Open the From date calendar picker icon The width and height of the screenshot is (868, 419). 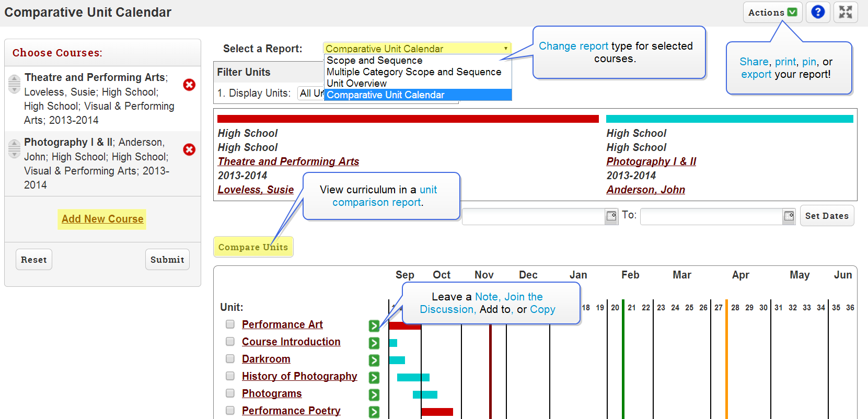click(x=611, y=216)
